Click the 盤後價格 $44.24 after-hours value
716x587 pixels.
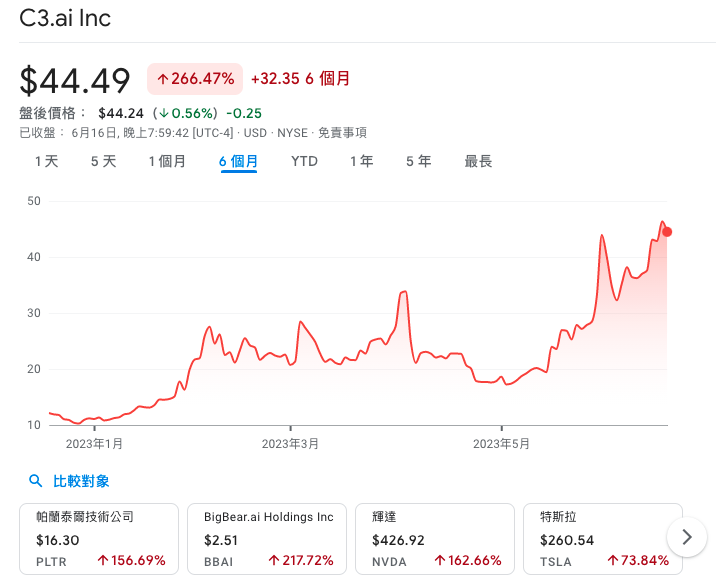click(121, 113)
